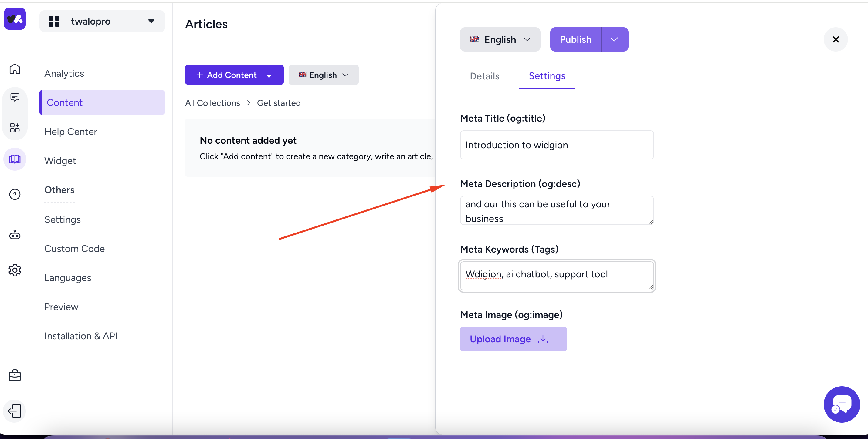Open Articles page English language selector
868x439 pixels.
coord(323,75)
